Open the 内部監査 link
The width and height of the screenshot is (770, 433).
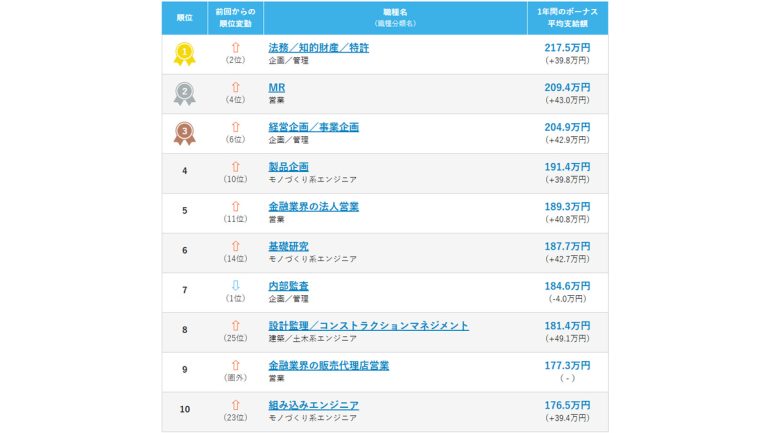(288, 286)
